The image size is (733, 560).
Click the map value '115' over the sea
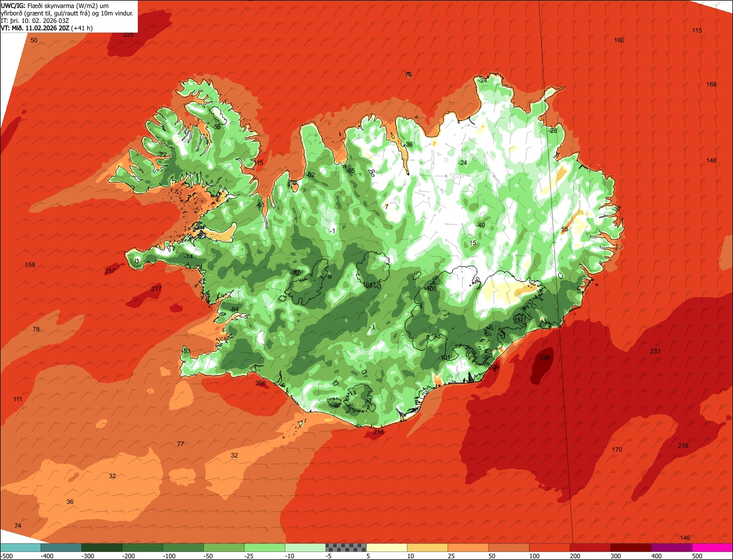(x=697, y=30)
